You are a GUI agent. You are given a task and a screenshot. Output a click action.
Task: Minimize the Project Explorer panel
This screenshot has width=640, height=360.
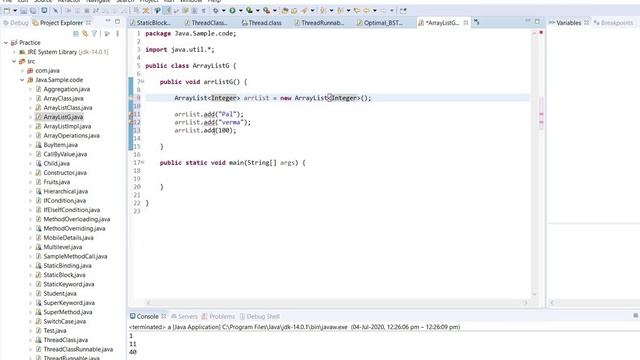108,21
